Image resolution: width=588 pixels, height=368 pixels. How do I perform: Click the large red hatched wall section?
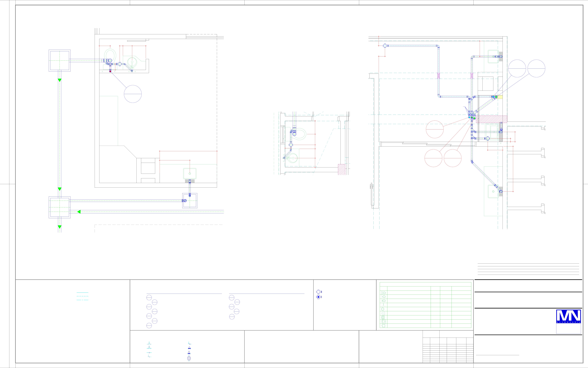pyautogui.click(x=491, y=119)
